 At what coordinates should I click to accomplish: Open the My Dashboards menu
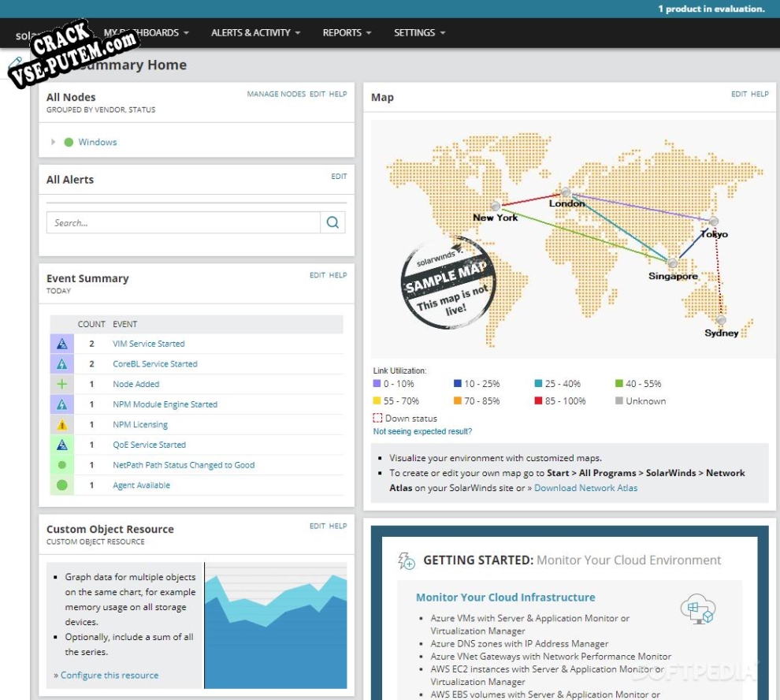147,33
